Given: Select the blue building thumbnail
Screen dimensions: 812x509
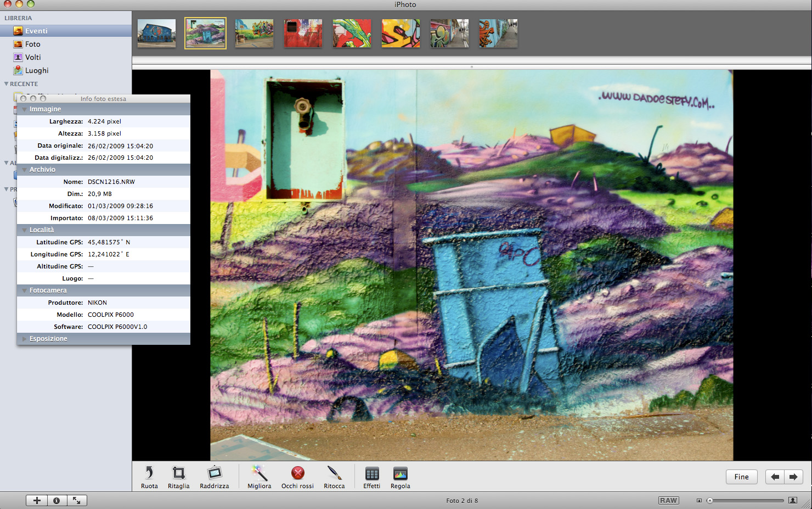Looking at the screenshot, I should click(x=156, y=33).
